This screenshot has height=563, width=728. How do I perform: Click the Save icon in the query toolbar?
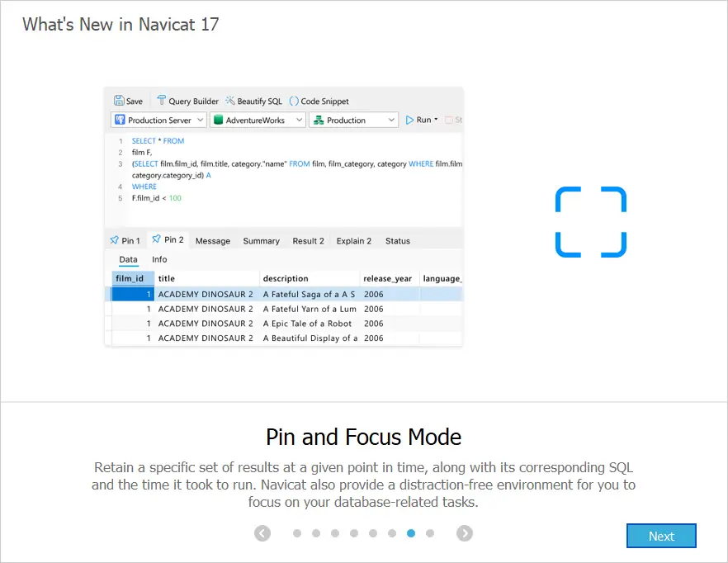(x=119, y=101)
